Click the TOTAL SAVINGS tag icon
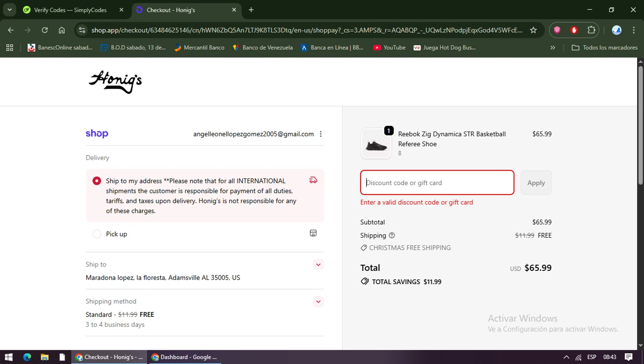 365,281
